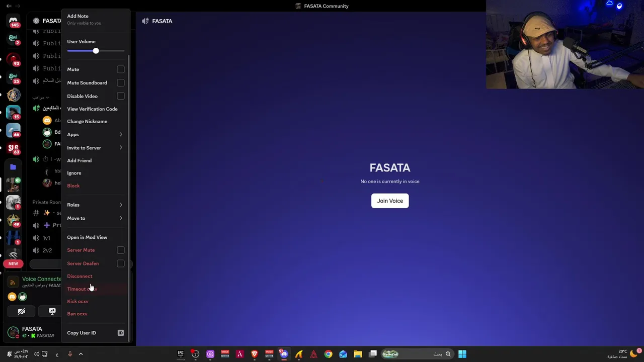Choose View Verification Code
644x362 pixels.
pos(96,109)
